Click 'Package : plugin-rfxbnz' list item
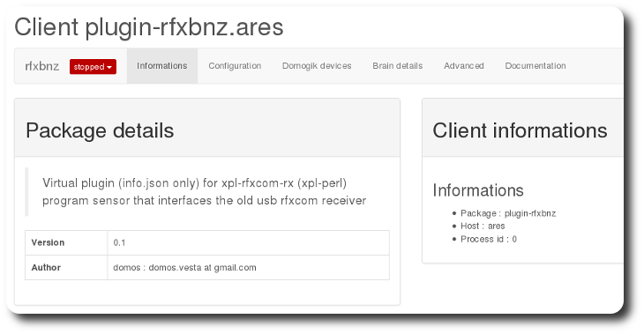Image resolution: width=644 pixels, height=334 pixels. (x=508, y=213)
